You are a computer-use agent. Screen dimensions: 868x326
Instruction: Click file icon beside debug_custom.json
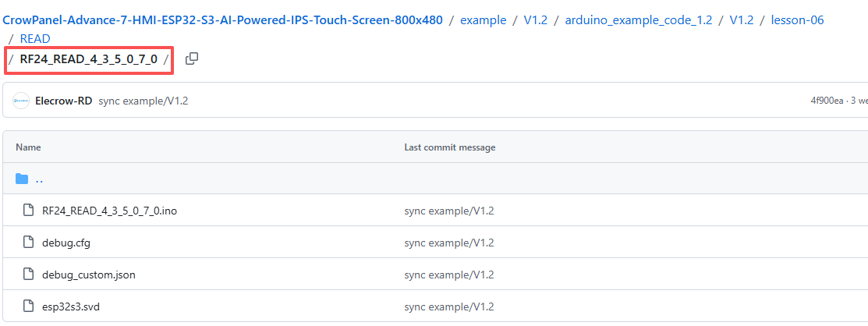[x=27, y=274]
